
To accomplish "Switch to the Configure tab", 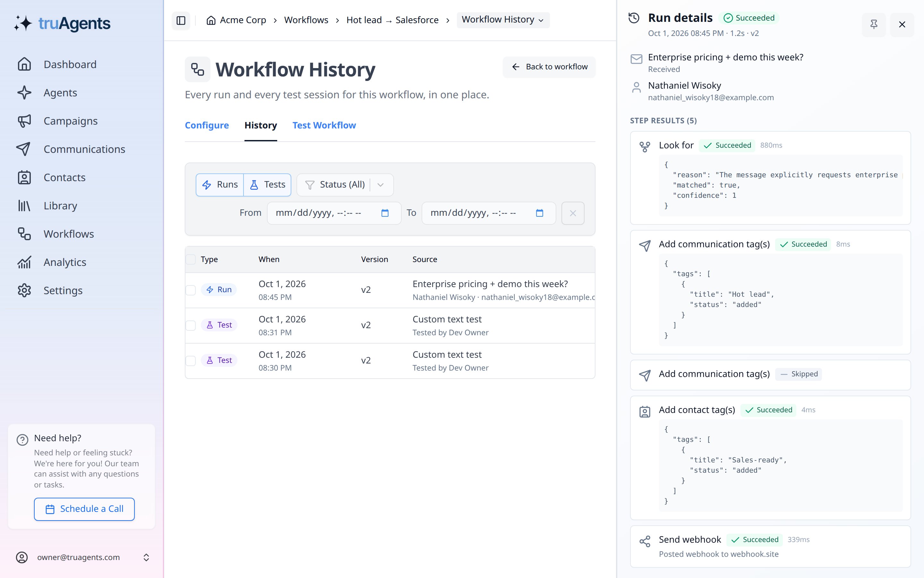I will click(x=207, y=125).
